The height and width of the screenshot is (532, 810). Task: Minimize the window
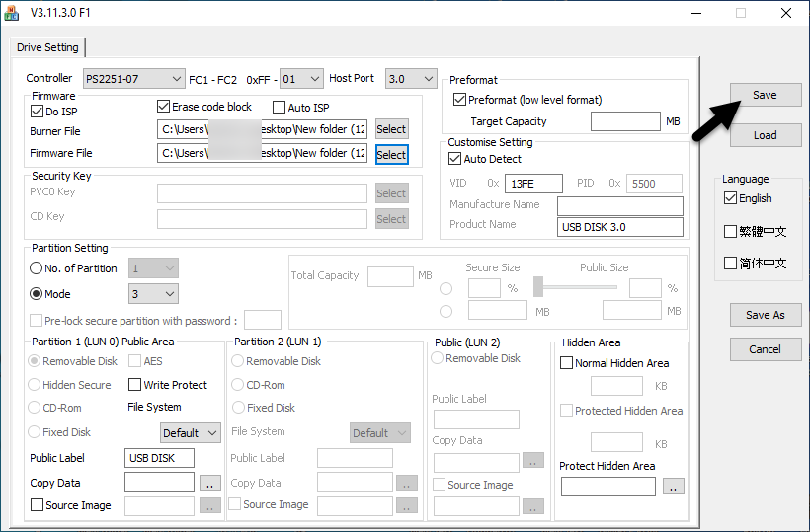click(x=696, y=13)
